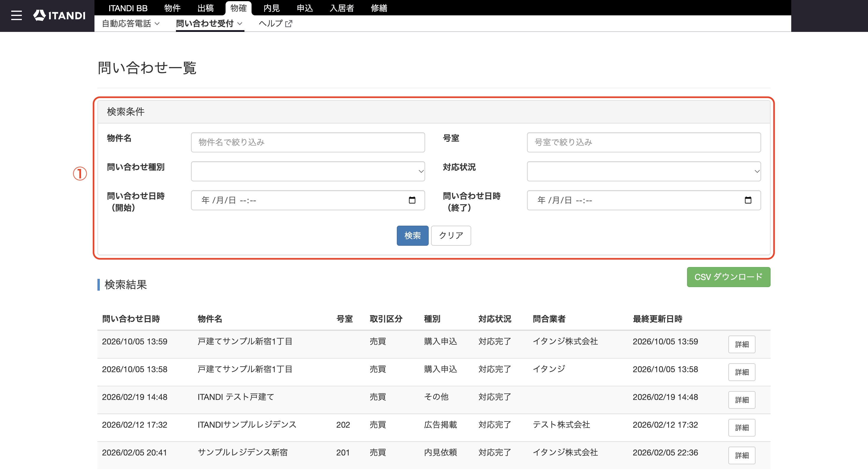Image resolution: width=868 pixels, height=472 pixels.
Task: Click room number 201 cell
Action: [x=343, y=453]
